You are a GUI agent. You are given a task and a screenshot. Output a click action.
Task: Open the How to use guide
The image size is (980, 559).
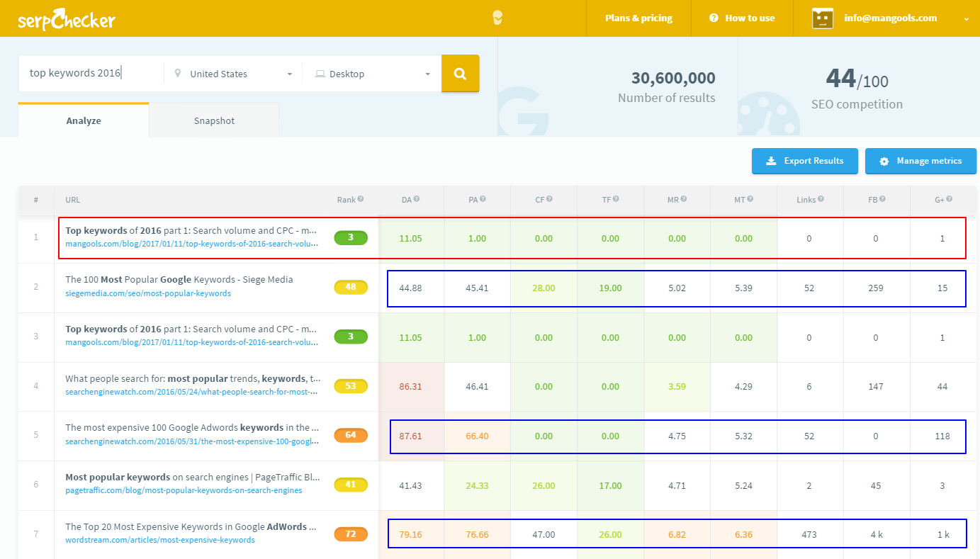tap(743, 18)
